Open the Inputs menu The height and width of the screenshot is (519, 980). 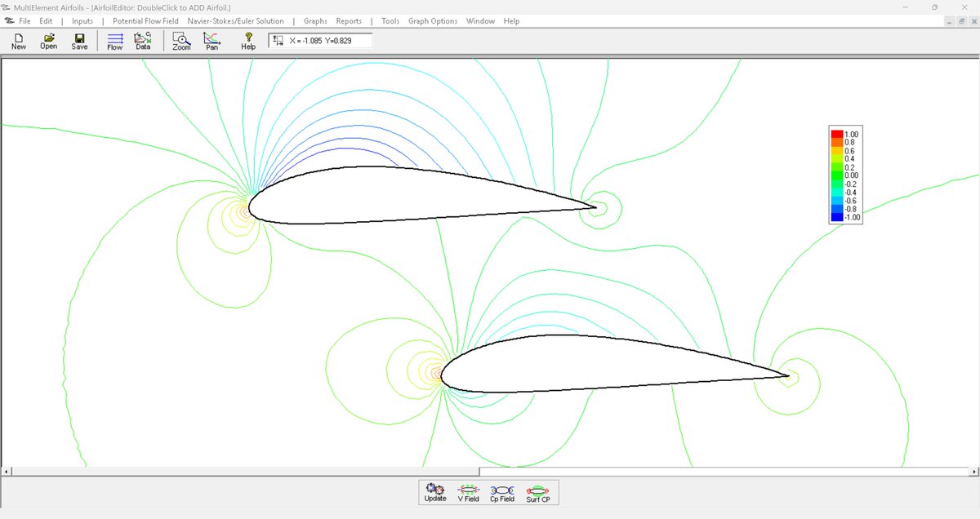pos(82,20)
